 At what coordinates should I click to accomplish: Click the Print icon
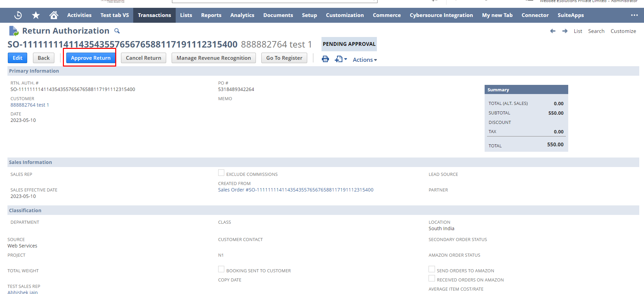coord(325,59)
